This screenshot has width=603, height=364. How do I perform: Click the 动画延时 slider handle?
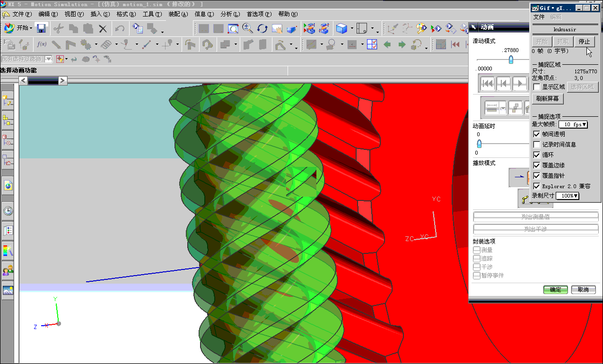coord(479,144)
